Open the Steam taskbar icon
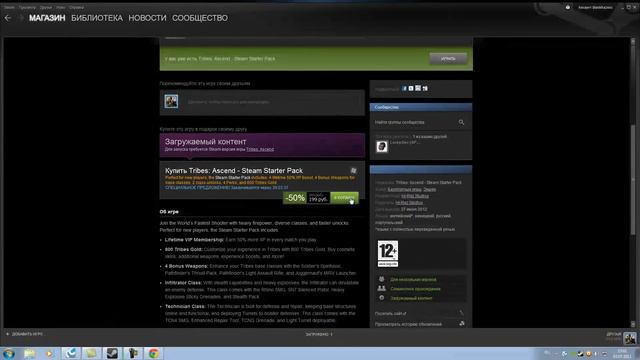The image size is (640, 360). pos(112,353)
